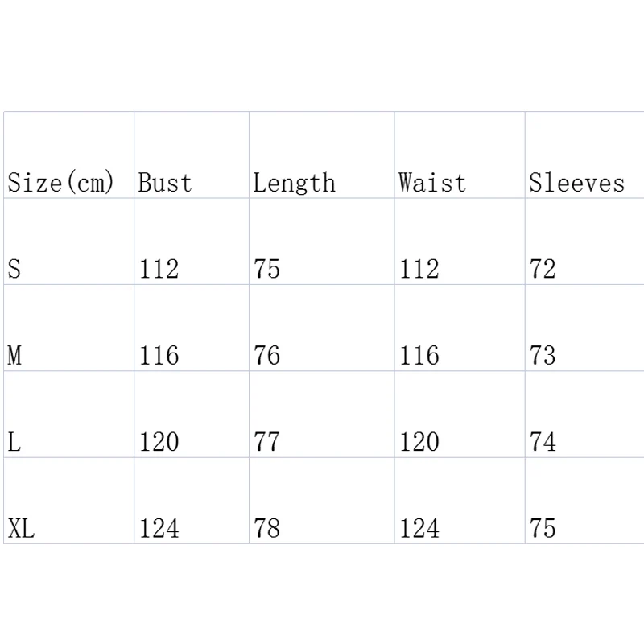Click the Sleeves column header
The width and height of the screenshot is (644, 644).
576,183
